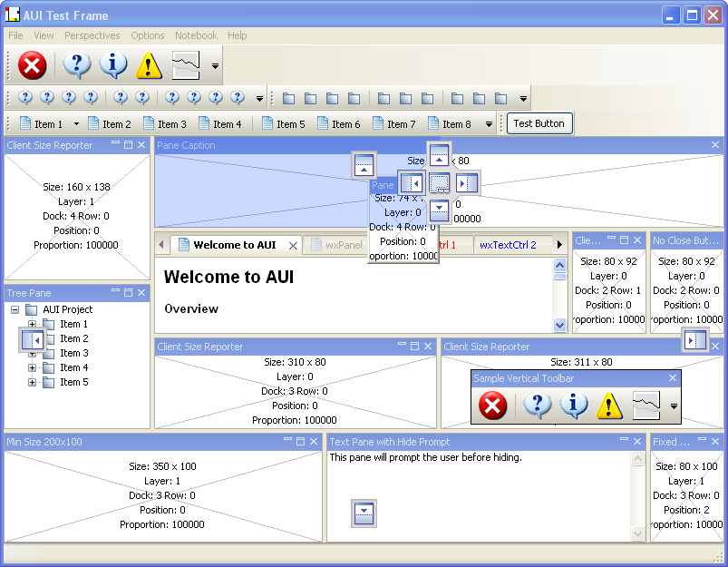Switch to the wxTextCtrl 2 tab
728x567 pixels.
click(508, 245)
